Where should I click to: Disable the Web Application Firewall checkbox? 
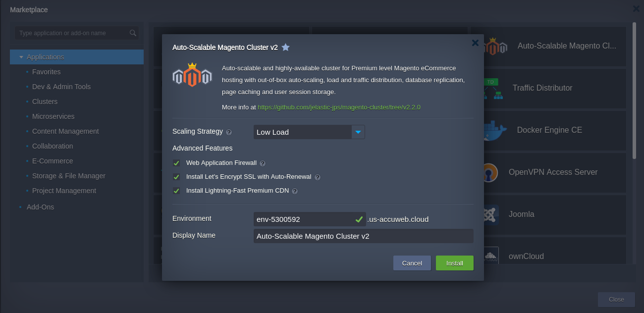[176, 163]
